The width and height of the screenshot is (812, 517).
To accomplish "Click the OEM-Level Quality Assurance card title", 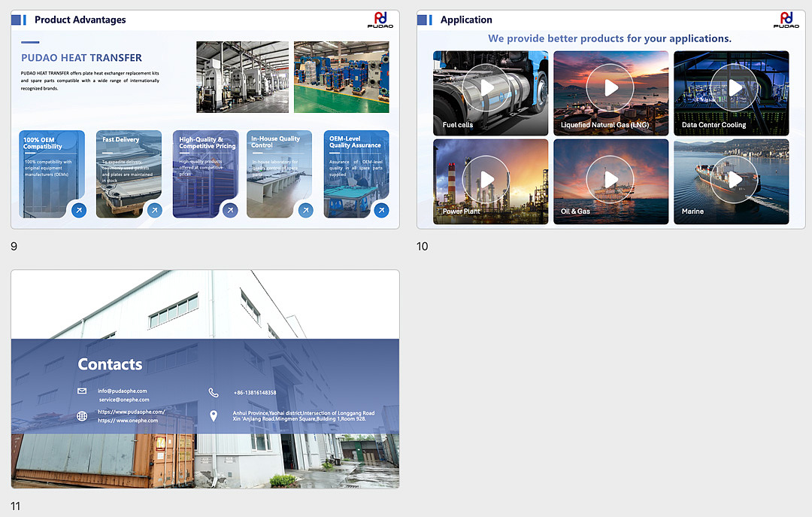I will [x=355, y=142].
